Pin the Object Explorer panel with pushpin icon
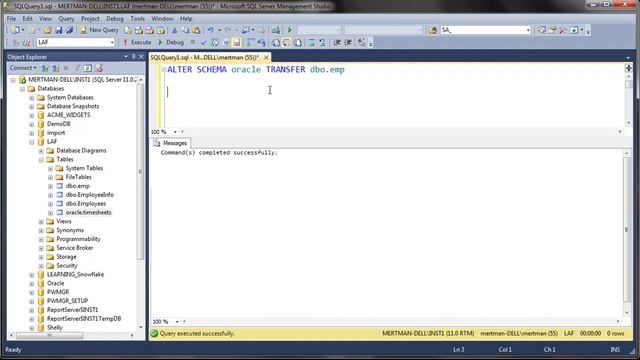Screen dimensions: 640x360 (x=133, y=57)
